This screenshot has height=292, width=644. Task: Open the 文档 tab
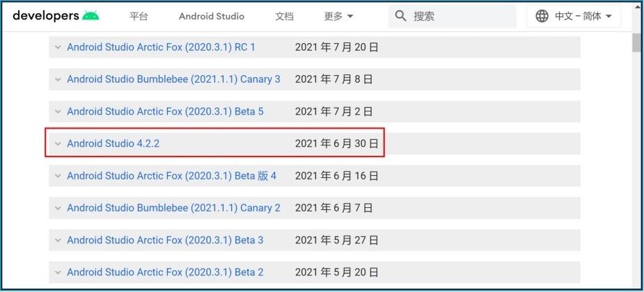(284, 17)
